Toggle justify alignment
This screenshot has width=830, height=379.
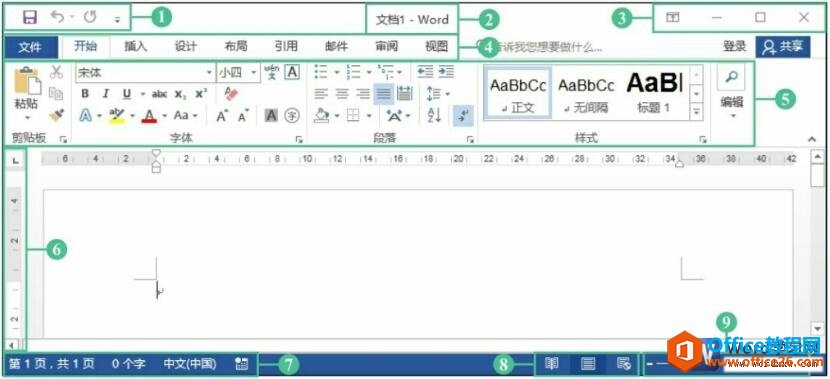coord(383,94)
